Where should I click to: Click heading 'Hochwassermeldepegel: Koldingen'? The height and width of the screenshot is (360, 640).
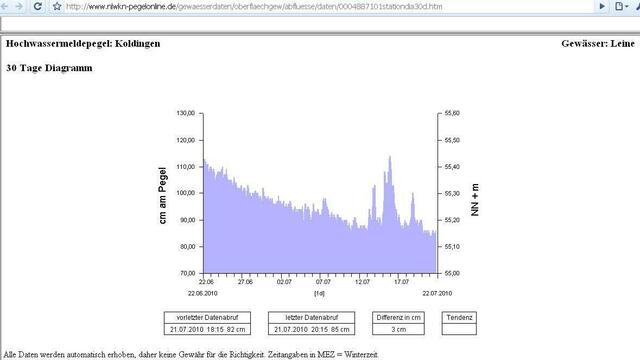tap(83, 44)
